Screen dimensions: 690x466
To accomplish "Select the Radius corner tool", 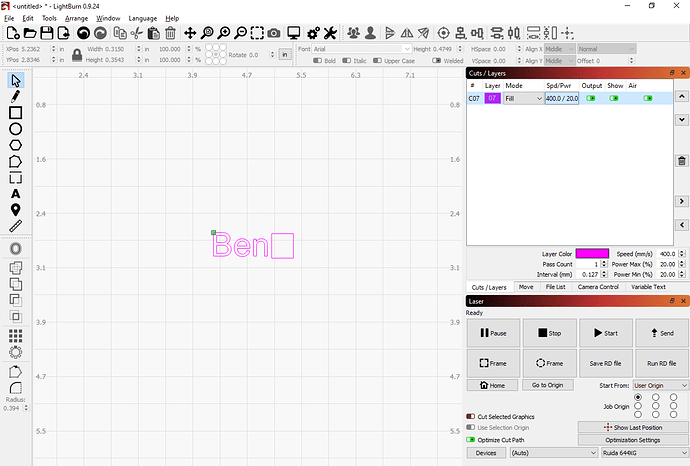I will pyautogui.click(x=15, y=388).
